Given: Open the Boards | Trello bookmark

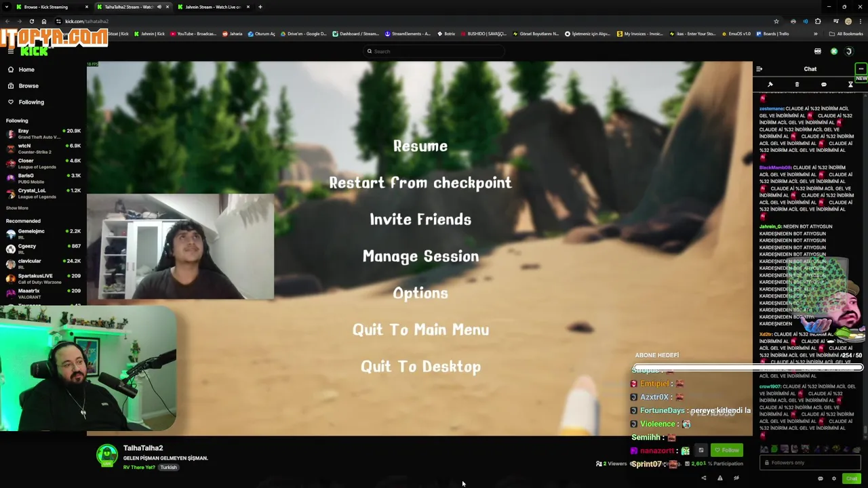Looking at the screenshot, I should (x=772, y=34).
